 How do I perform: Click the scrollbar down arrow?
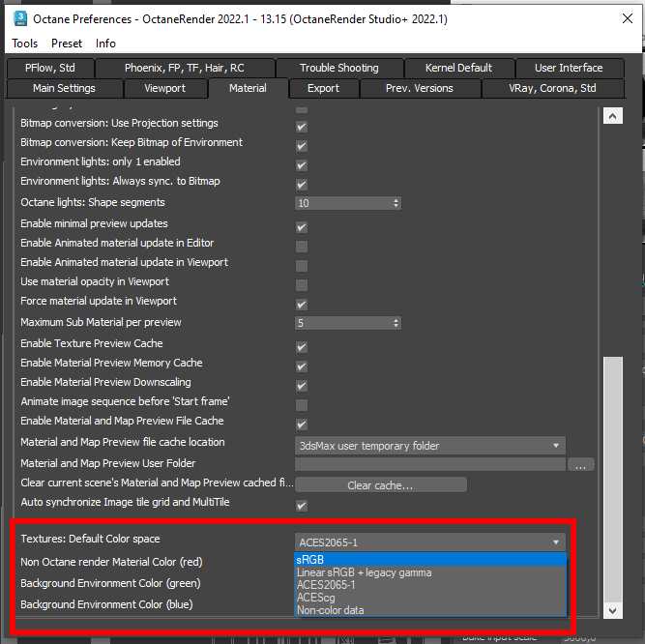pos(612,611)
